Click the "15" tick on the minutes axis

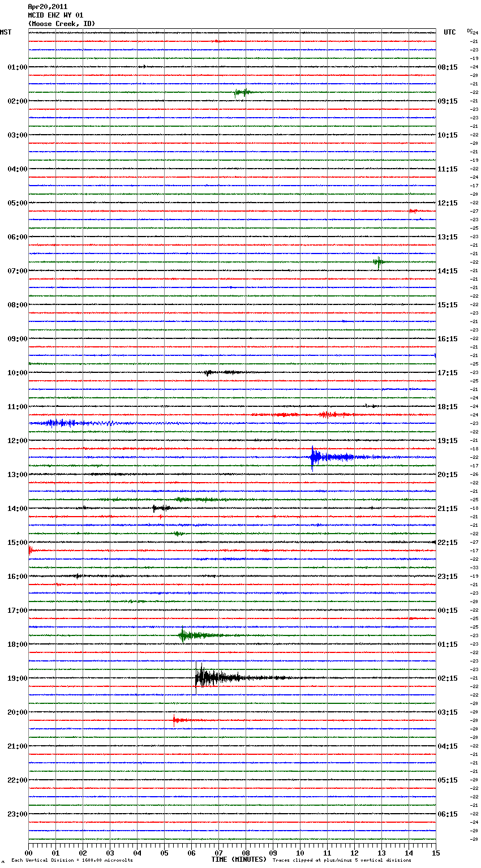[x=436, y=853]
